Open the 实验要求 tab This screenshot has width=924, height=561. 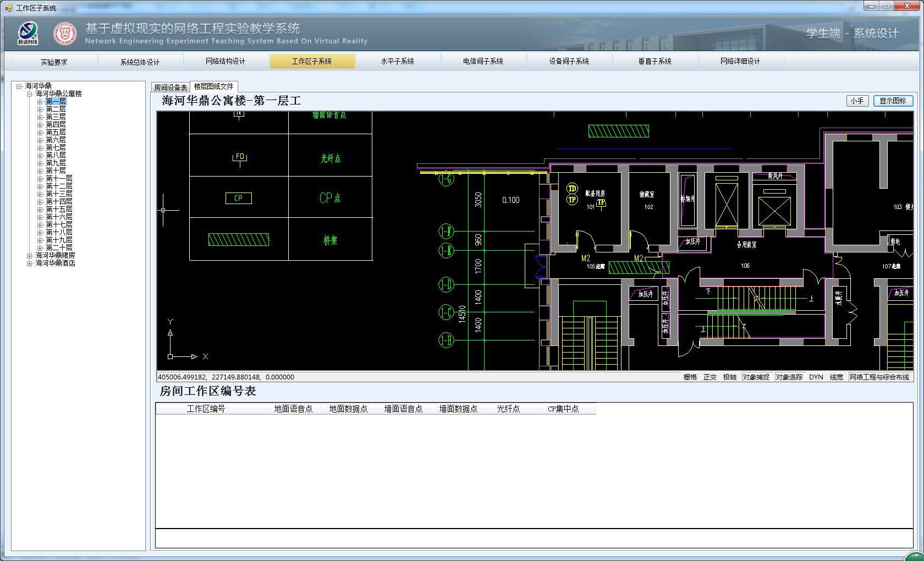(54, 62)
